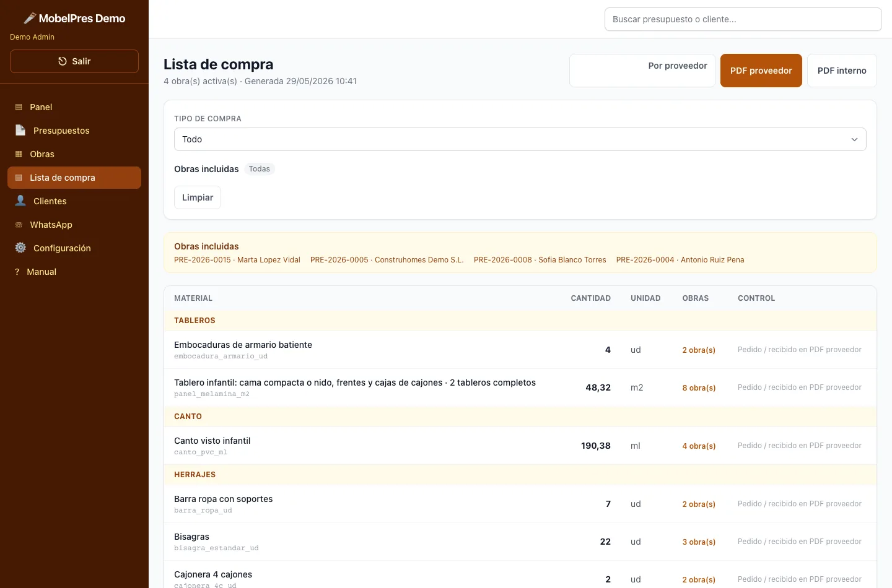
Task: Click 8 obra(s) in Tablero infantil row
Action: point(699,388)
